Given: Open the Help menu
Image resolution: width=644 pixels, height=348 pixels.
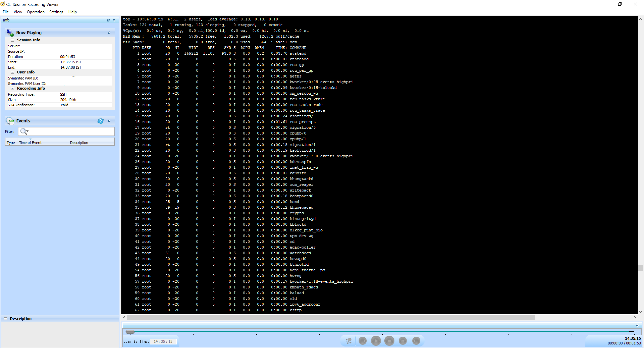Looking at the screenshot, I should coord(72,12).
